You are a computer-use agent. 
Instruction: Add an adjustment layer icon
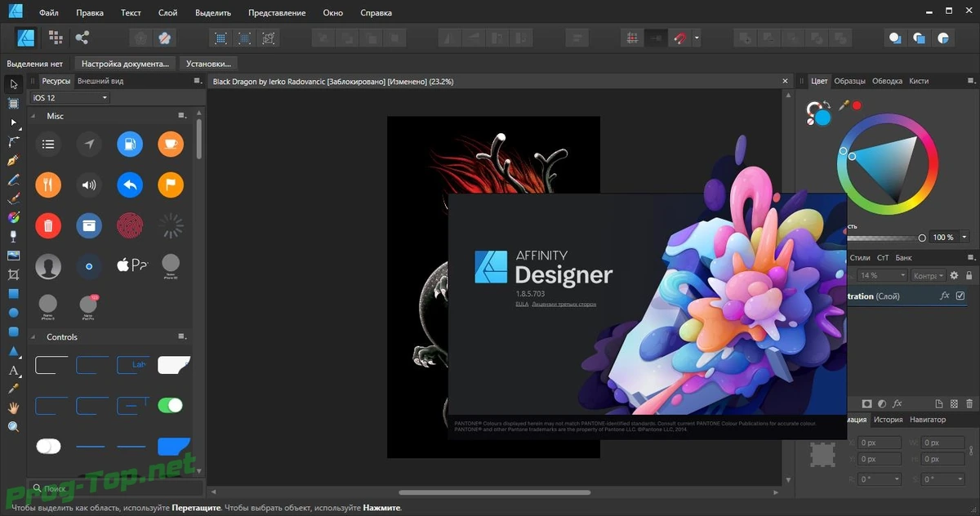(x=882, y=403)
